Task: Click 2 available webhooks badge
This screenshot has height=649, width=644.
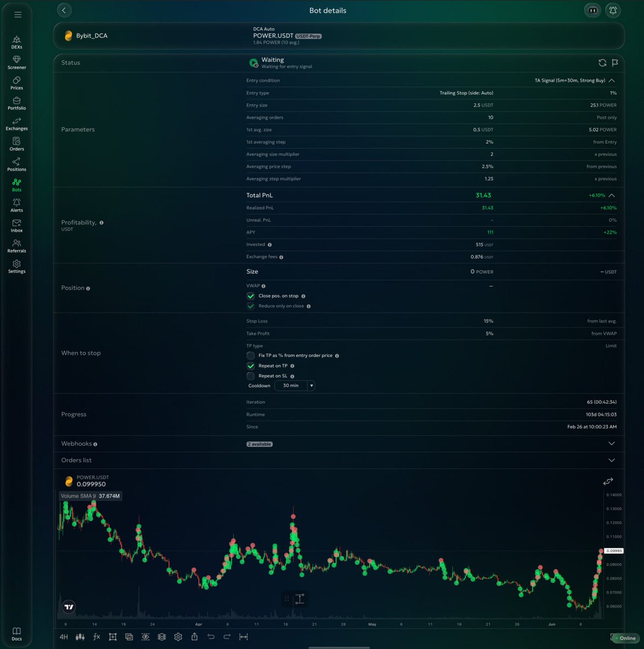Action: (260, 444)
